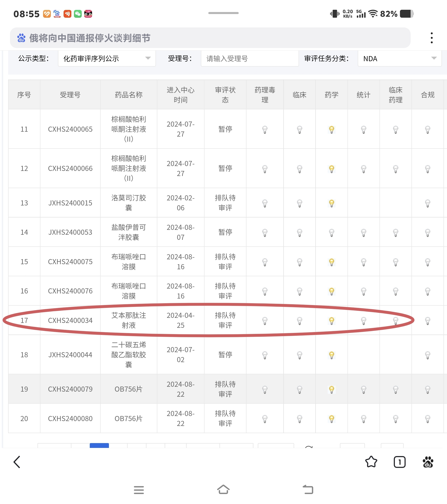This screenshot has width=447, height=504.
Task: Open acceptance number CXHS2400065
Action: [70, 129]
